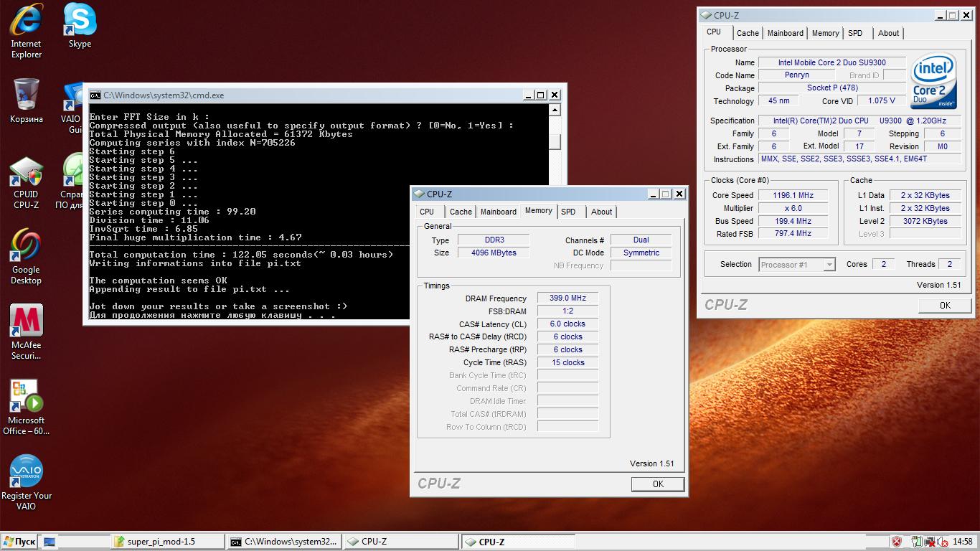Screen dimensions: 980x551
Task: Click the CPU-Z title icon in Memory window
Action: (420, 194)
